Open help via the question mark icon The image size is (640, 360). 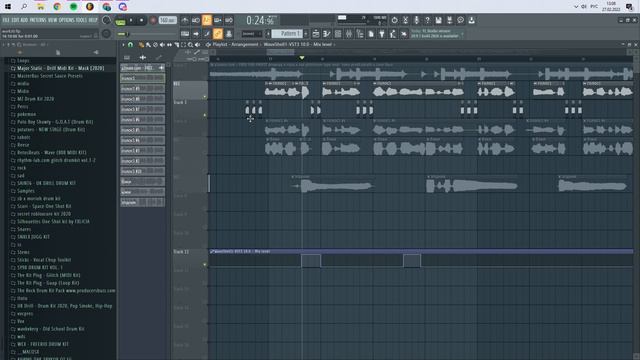427,20
